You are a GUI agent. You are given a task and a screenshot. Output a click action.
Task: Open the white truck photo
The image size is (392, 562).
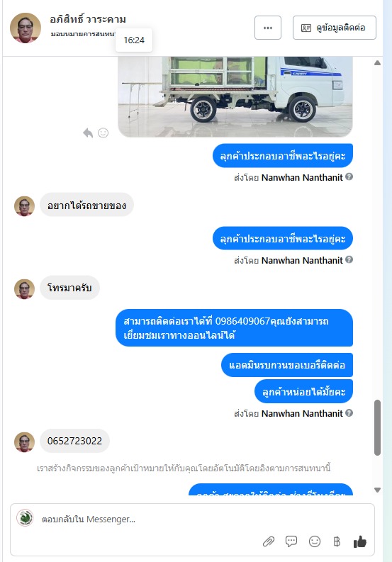pyautogui.click(x=235, y=97)
